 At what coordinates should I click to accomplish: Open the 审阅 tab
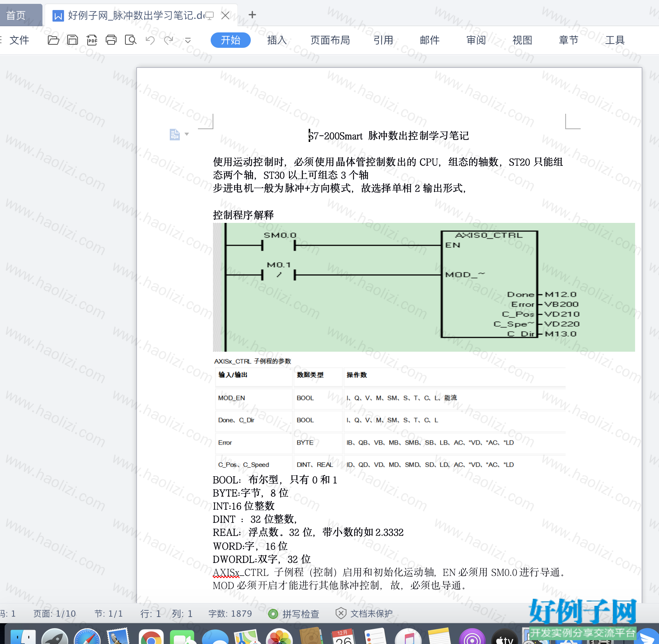[x=476, y=40]
